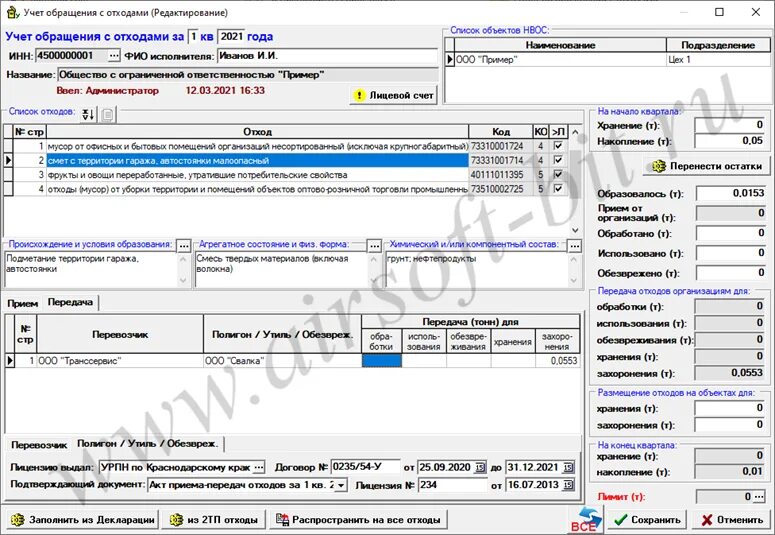775x535 pixels.
Task: Click the copy icon next to Список отходов
Action: coord(108,115)
